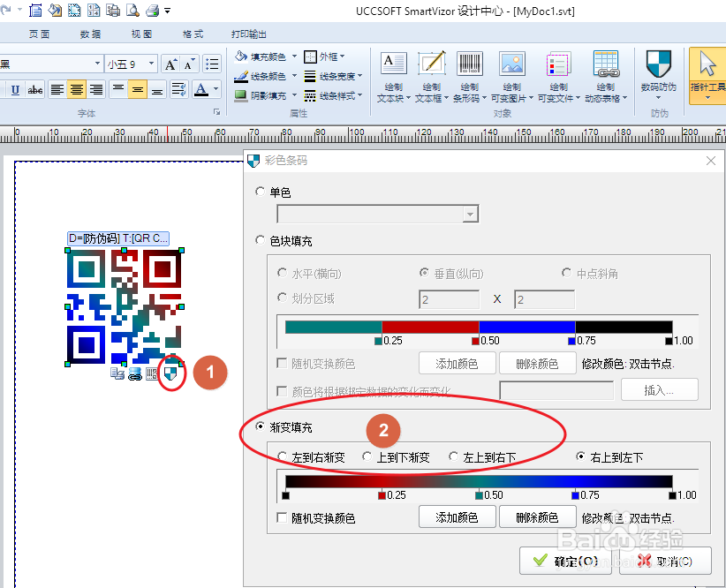The width and height of the screenshot is (726, 588).
Task: Expand 外框 border dropdown
Action: 343,57
